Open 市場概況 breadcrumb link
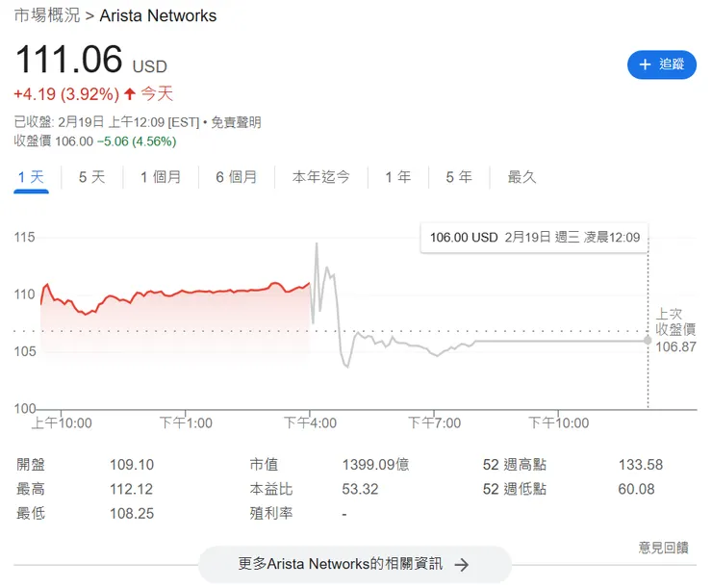Screen dimensions: 712x588 click(x=47, y=15)
